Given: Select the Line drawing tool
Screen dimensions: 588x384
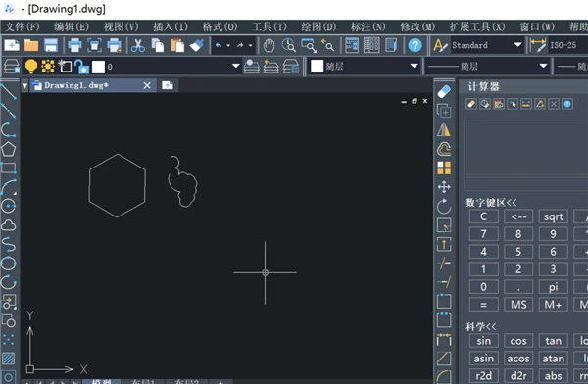Looking at the screenshot, I should coord(8,91).
